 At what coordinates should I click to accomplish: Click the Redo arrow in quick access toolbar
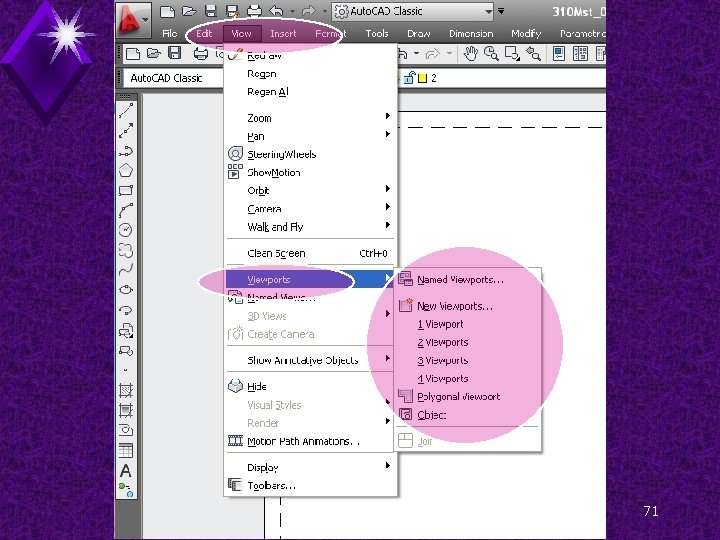click(x=309, y=11)
